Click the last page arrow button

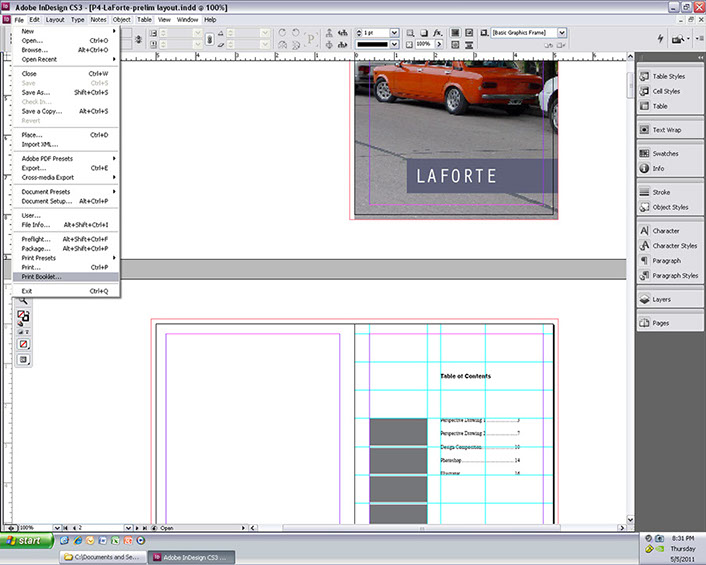click(145, 528)
